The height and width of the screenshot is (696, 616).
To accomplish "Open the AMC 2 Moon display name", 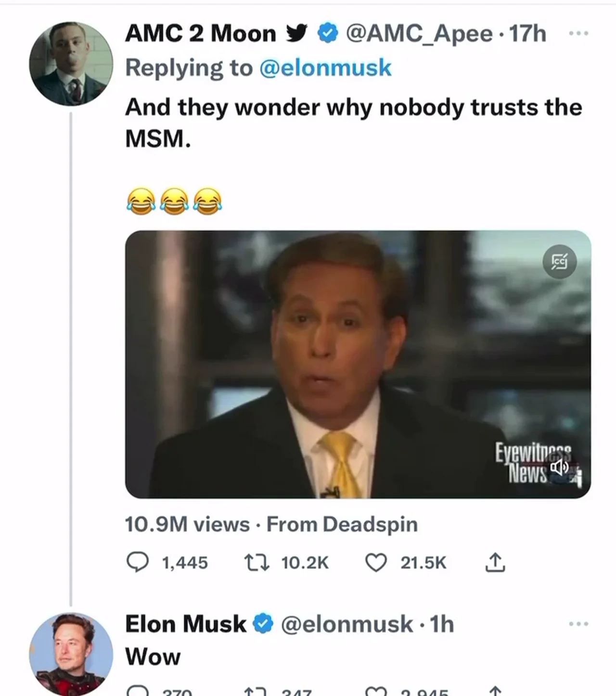I will 200,34.
